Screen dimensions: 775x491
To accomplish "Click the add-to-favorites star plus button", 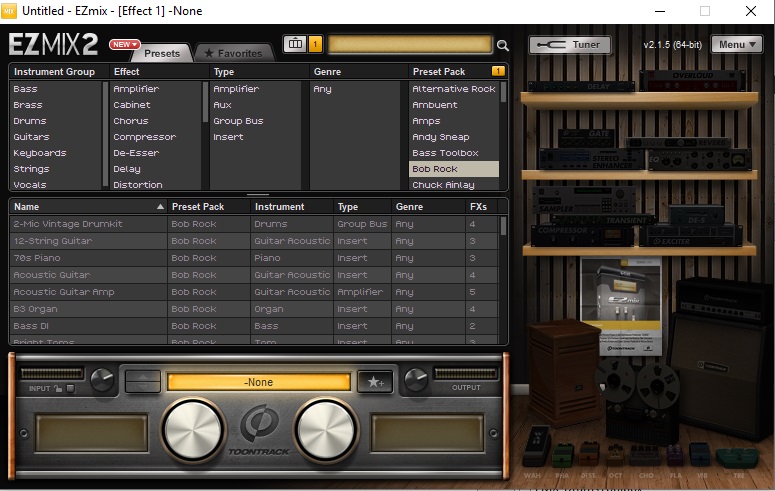I will click(375, 382).
